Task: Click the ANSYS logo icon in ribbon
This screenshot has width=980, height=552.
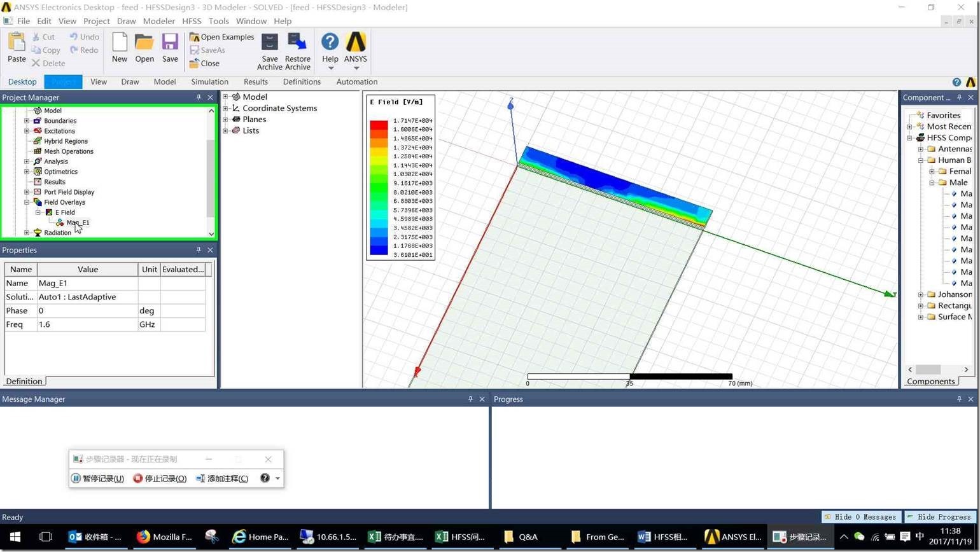Action: (356, 42)
